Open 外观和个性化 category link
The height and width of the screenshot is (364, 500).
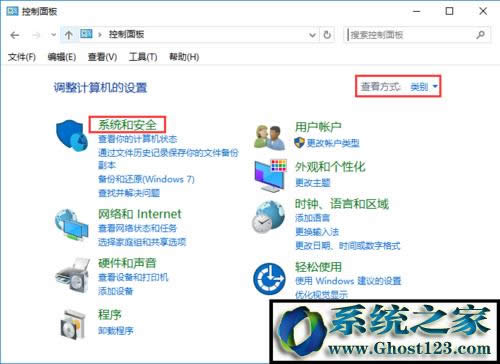coord(330,166)
